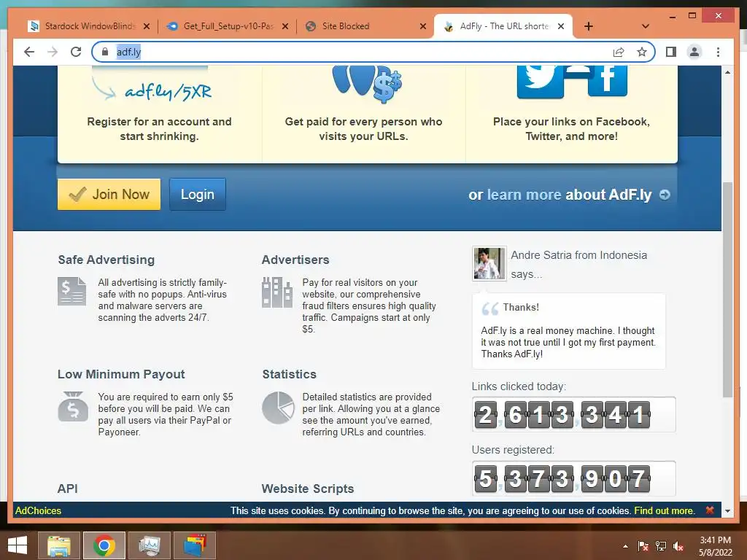
Task: Show hidden system tray icons
Action: point(625,546)
